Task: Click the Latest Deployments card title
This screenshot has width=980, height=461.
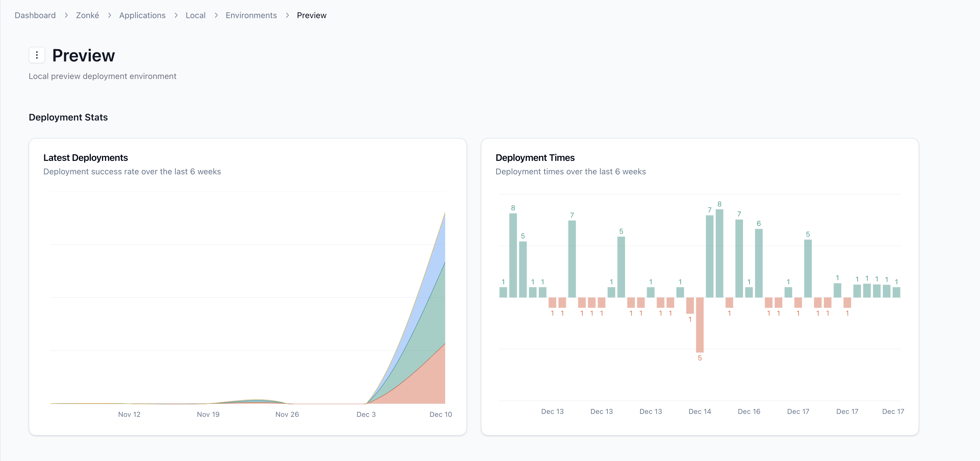Action: [85, 157]
